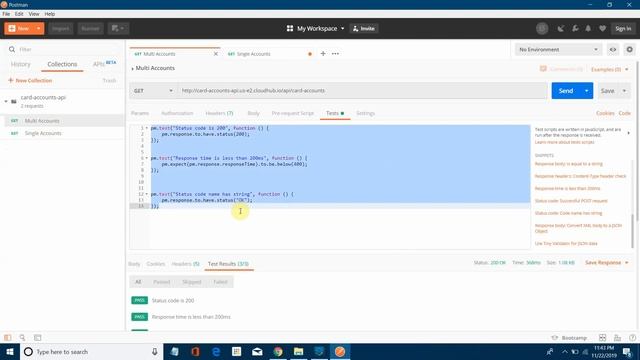Screen dimensions: 640x360
Task: Filter test results by Skipped
Action: 191,282
